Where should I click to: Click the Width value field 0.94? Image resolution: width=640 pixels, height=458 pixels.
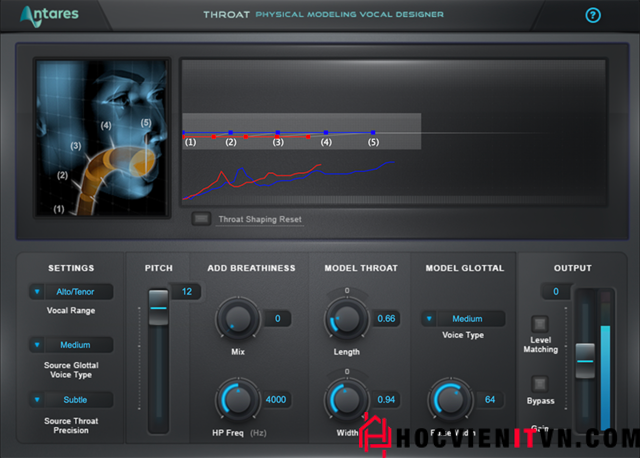pyautogui.click(x=386, y=399)
